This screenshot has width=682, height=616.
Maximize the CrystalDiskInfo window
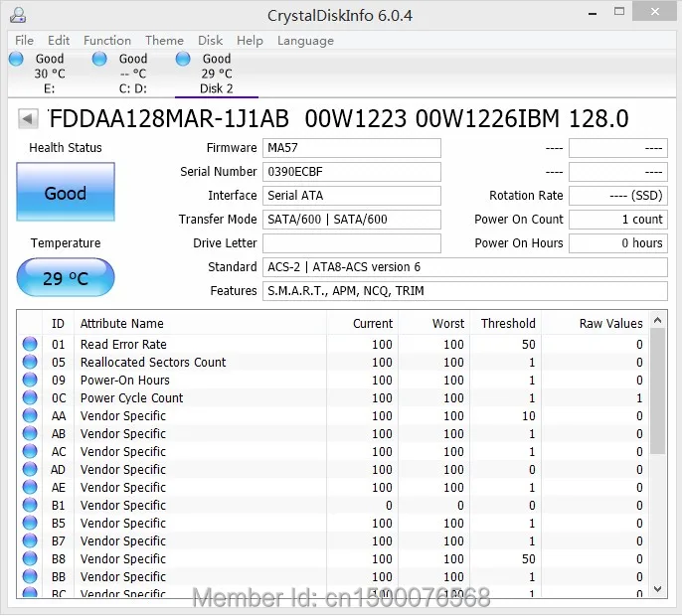tap(619, 12)
